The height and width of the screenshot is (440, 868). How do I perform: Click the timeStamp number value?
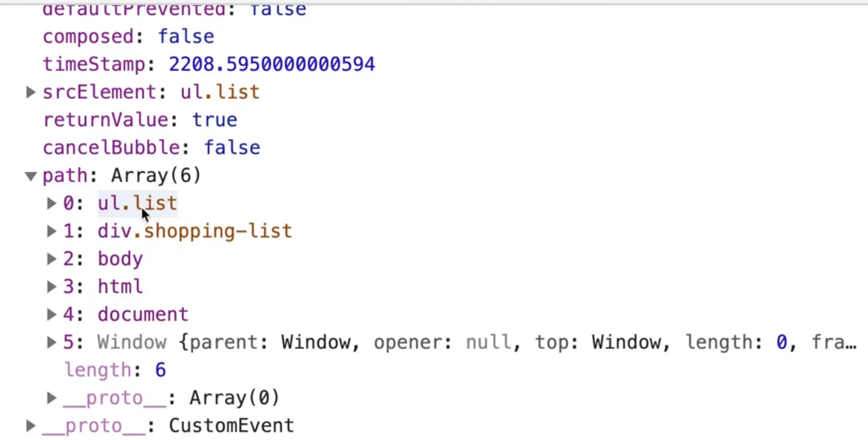[x=271, y=64]
